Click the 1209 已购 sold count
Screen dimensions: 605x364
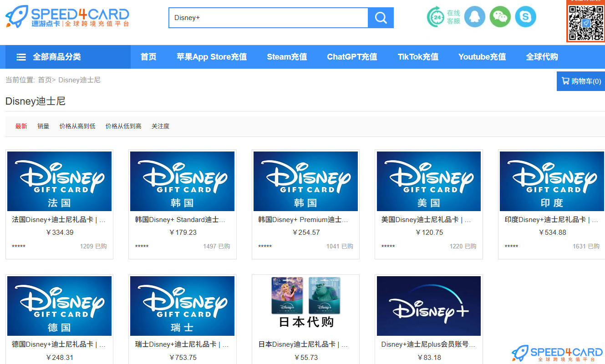coord(93,246)
